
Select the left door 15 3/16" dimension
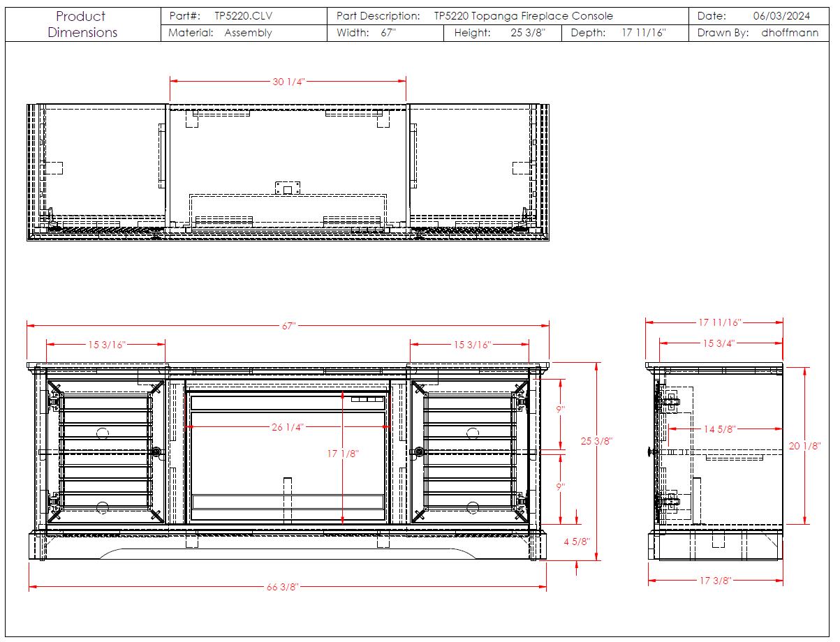106,345
